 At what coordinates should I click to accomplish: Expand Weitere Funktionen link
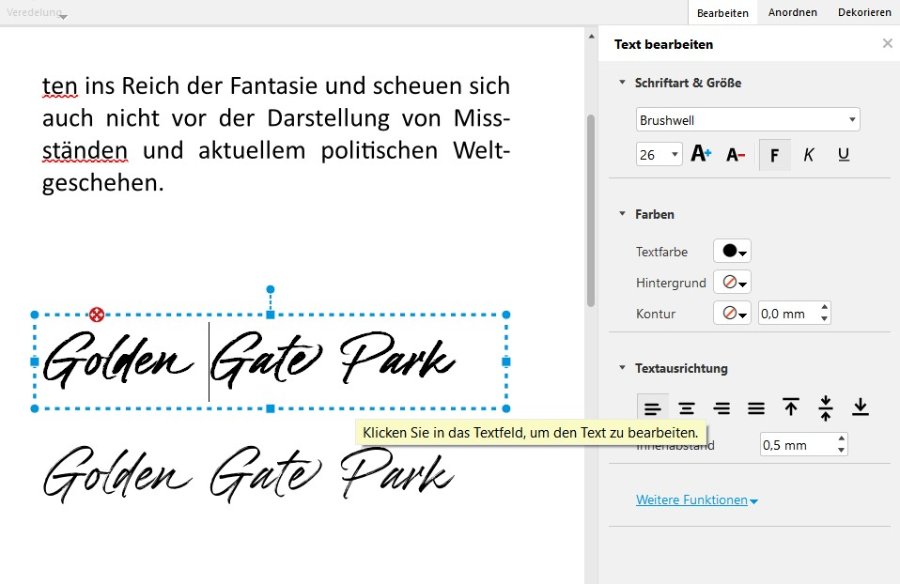[x=697, y=500]
